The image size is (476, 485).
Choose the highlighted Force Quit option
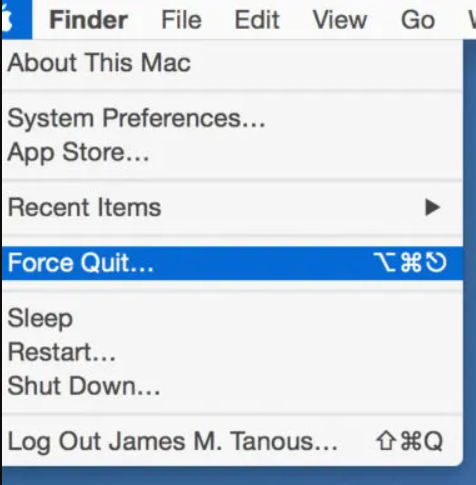[232, 263]
